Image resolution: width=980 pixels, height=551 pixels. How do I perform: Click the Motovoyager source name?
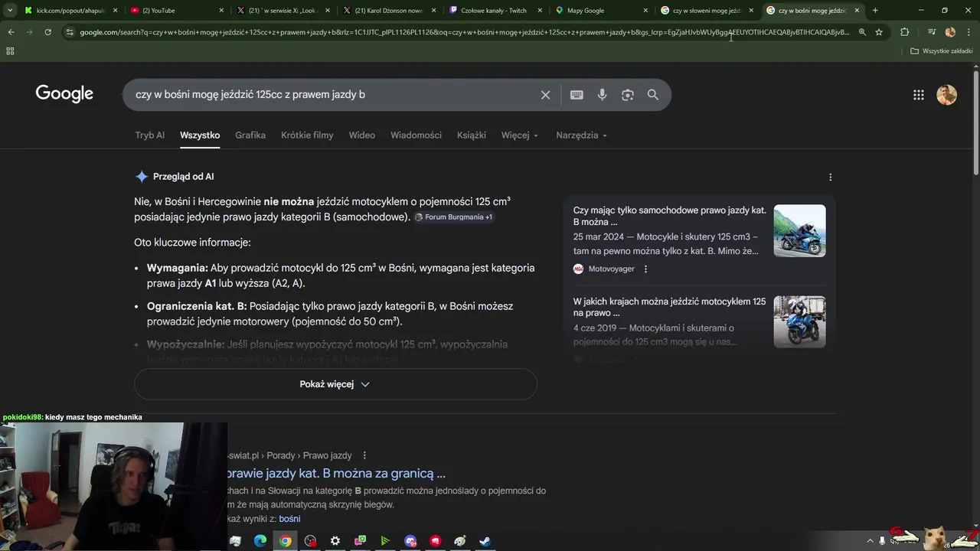coord(611,269)
